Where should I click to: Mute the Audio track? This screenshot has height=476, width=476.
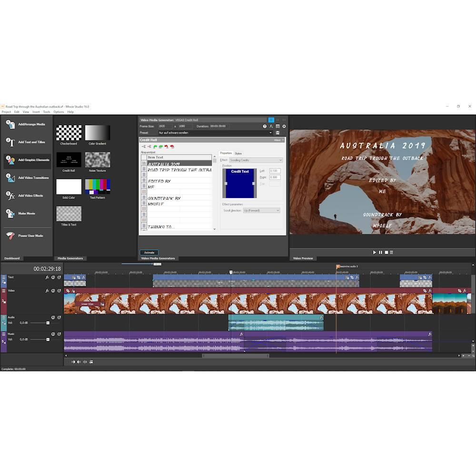pyautogui.click(x=53, y=317)
